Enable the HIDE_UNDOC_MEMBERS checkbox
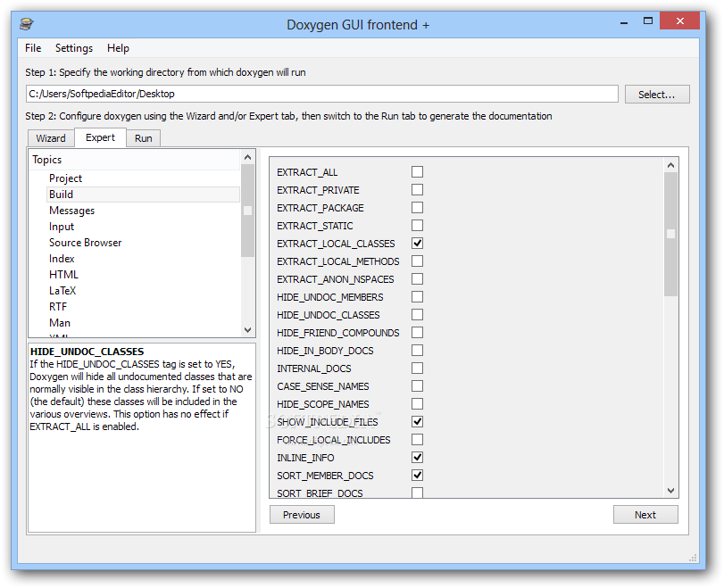Image resolution: width=724 pixels, height=588 pixels. click(417, 297)
